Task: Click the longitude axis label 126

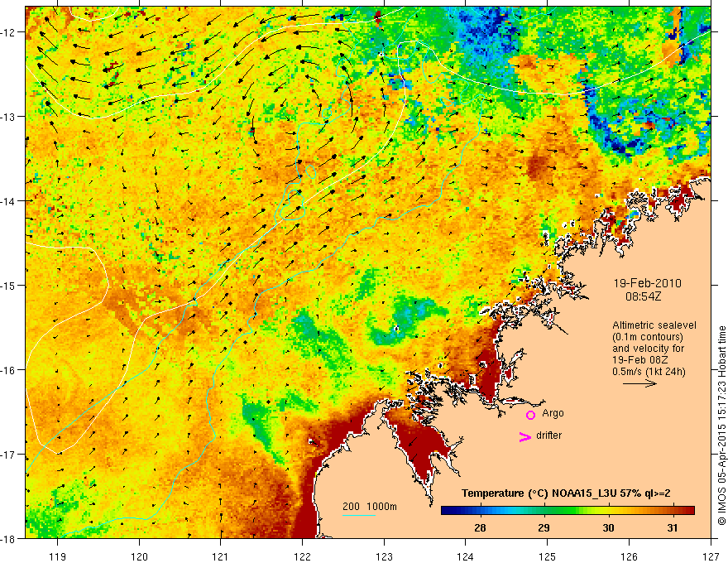Action: pyautogui.click(x=629, y=556)
